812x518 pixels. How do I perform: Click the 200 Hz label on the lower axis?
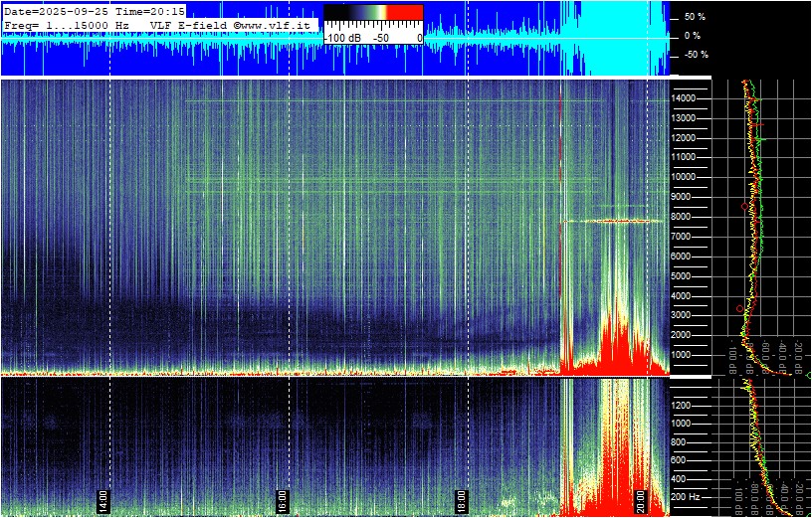[x=687, y=497]
